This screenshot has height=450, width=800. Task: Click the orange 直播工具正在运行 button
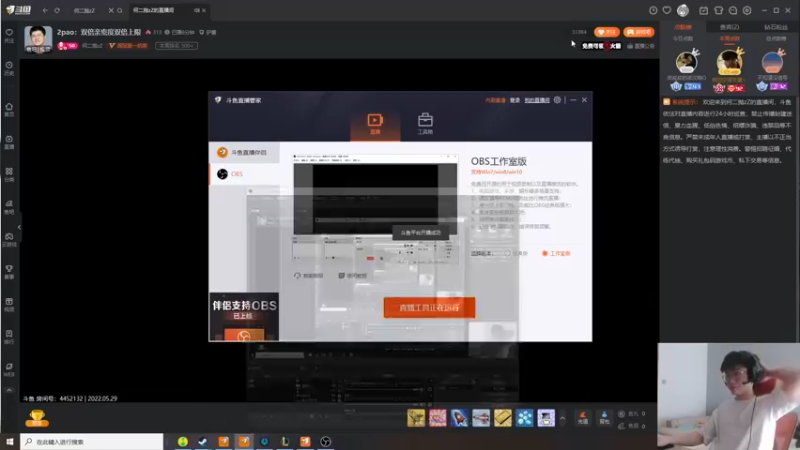[429, 308]
